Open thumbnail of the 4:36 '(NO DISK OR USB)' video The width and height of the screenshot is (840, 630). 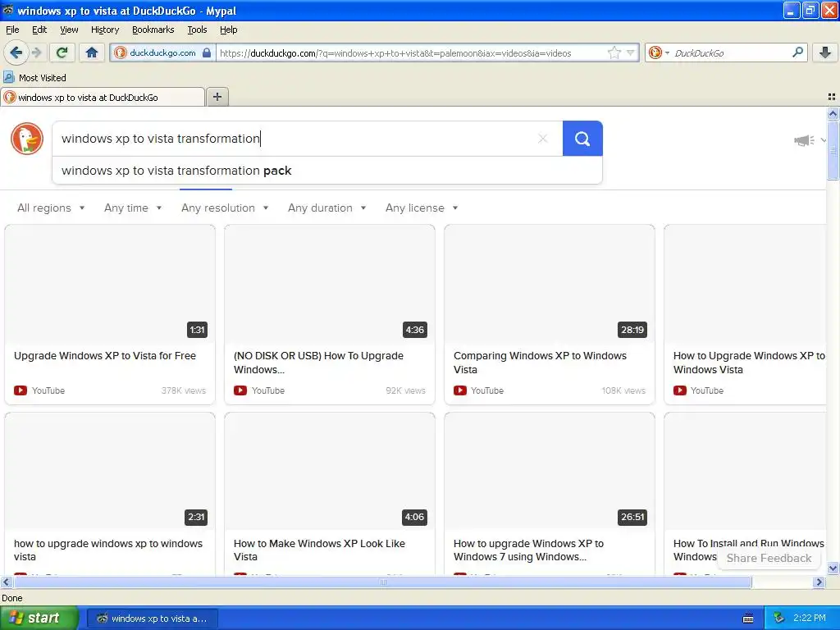click(330, 284)
